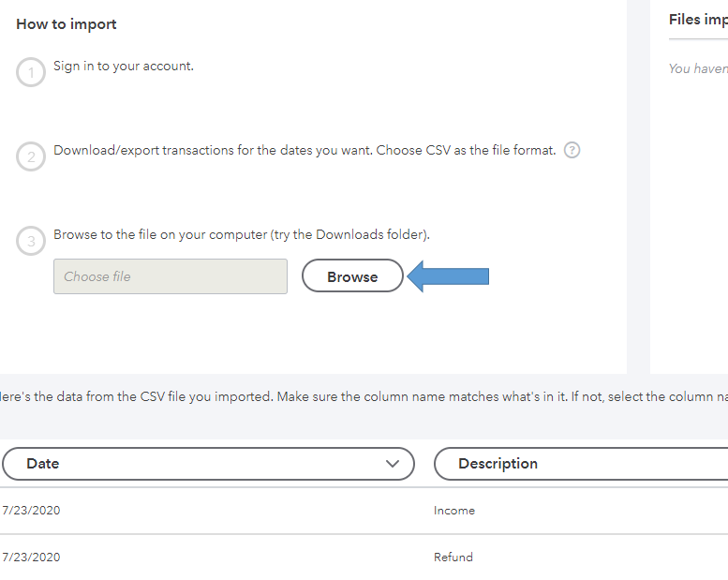Click the help question mark icon

[x=572, y=150]
